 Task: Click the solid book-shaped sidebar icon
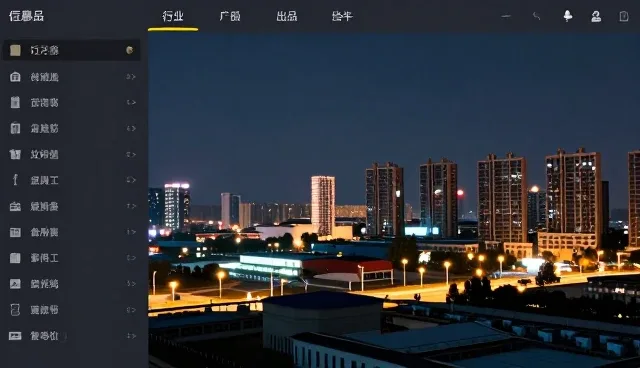pos(15,258)
